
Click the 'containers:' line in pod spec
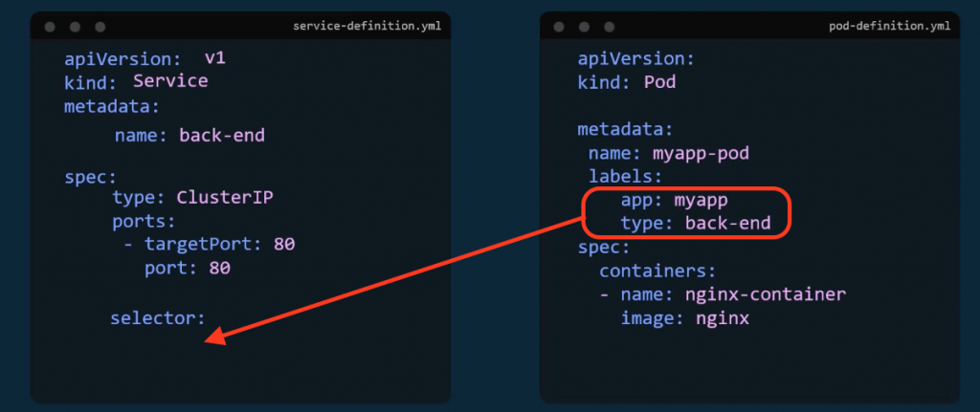657,271
